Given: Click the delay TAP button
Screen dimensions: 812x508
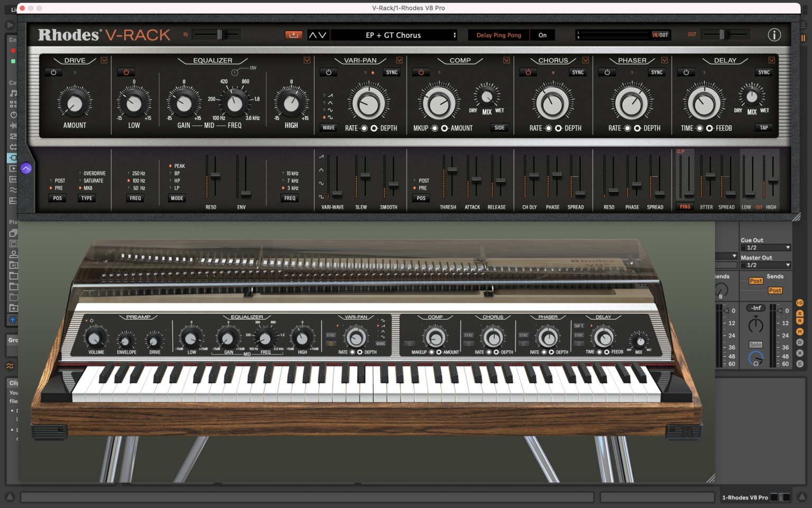Looking at the screenshot, I should point(764,128).
